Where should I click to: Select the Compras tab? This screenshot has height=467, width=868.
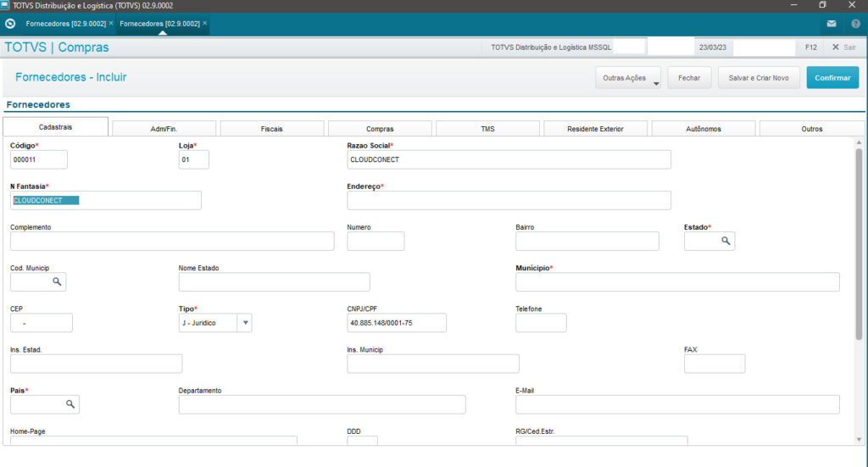pos(380,129)
